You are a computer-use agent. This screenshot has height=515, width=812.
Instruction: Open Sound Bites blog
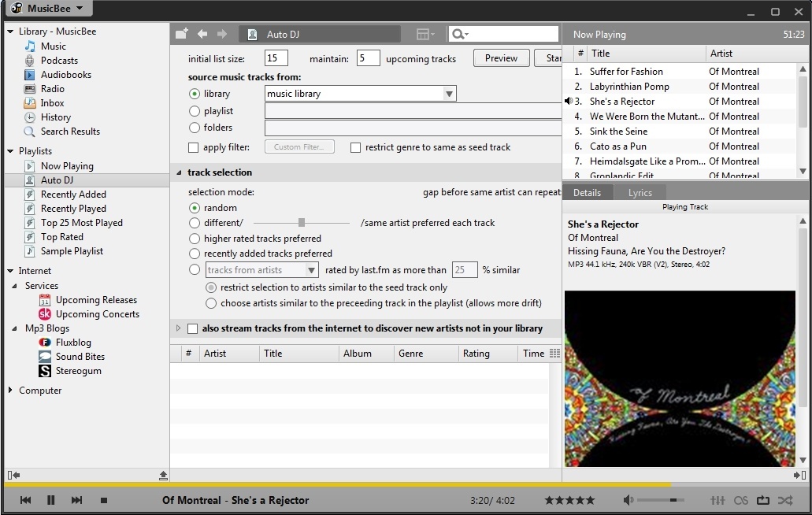(x=80, y=357)
